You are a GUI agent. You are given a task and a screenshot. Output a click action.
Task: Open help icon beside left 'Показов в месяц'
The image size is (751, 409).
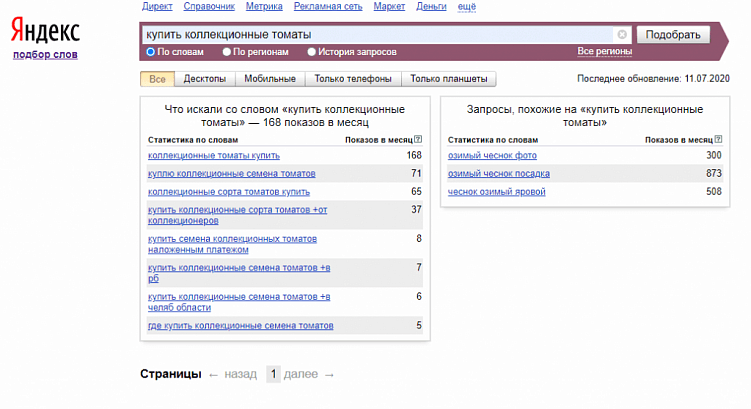pyautogui.click(x=418, y=139)
